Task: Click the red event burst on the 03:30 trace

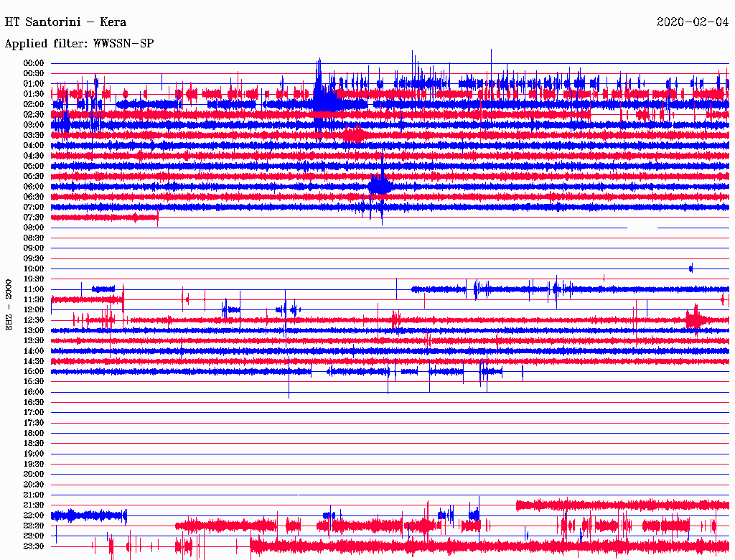Action: tap(354, 135)
